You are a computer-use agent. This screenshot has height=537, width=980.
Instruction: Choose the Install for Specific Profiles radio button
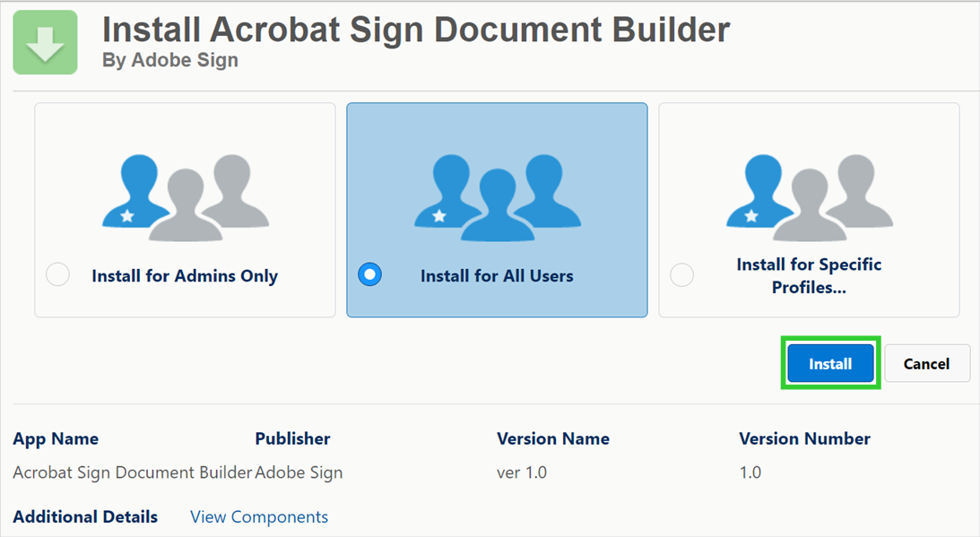click(681, 275)
